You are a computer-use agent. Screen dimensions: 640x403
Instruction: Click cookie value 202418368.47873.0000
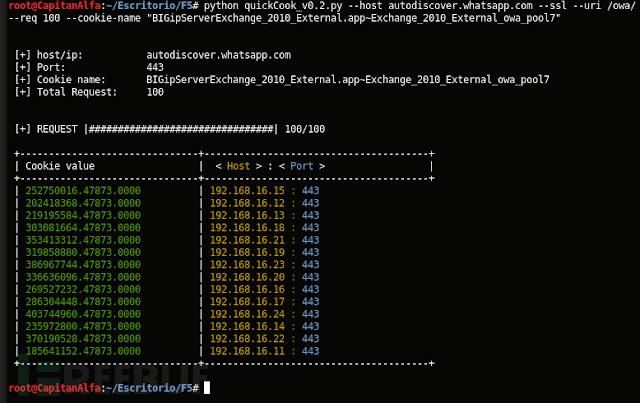click(83, 203)
